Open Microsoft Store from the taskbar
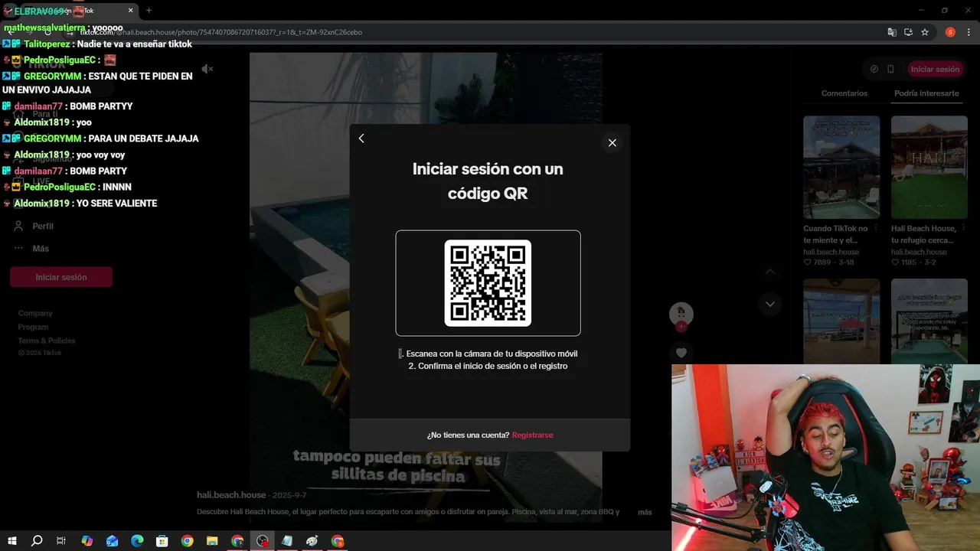Viewport: 980px width, 551px height. tap(162, 541)
